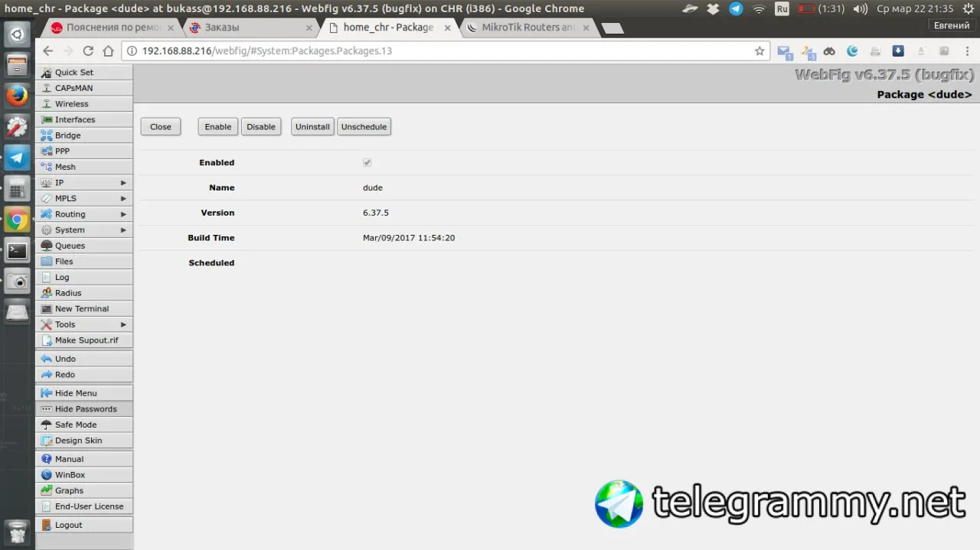Toggle the Enabled checkbox
980x550 pixels.
click(367, 163)
